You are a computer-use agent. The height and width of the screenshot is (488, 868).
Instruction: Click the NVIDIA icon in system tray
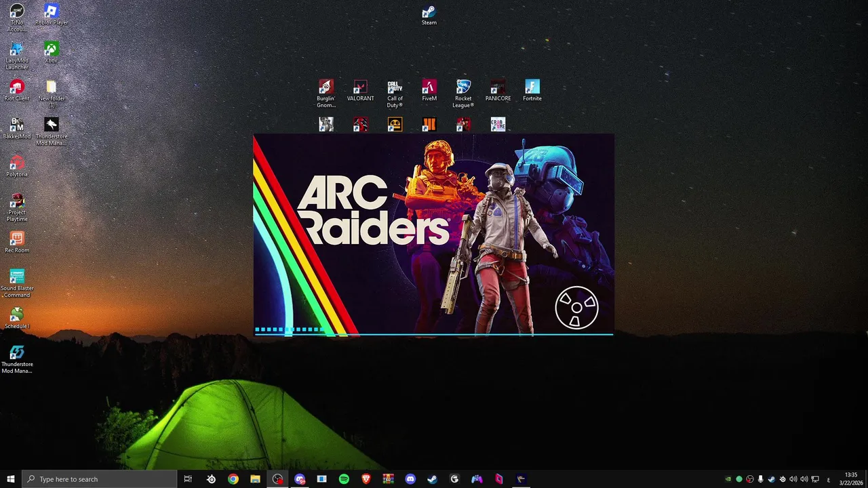[x=728, y=479]
